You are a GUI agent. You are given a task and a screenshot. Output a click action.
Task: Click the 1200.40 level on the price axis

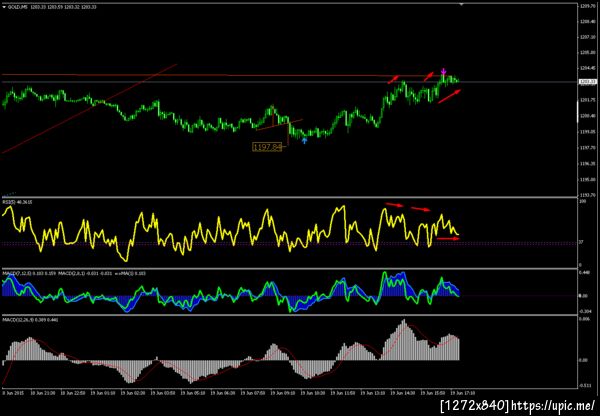[587, 116]
